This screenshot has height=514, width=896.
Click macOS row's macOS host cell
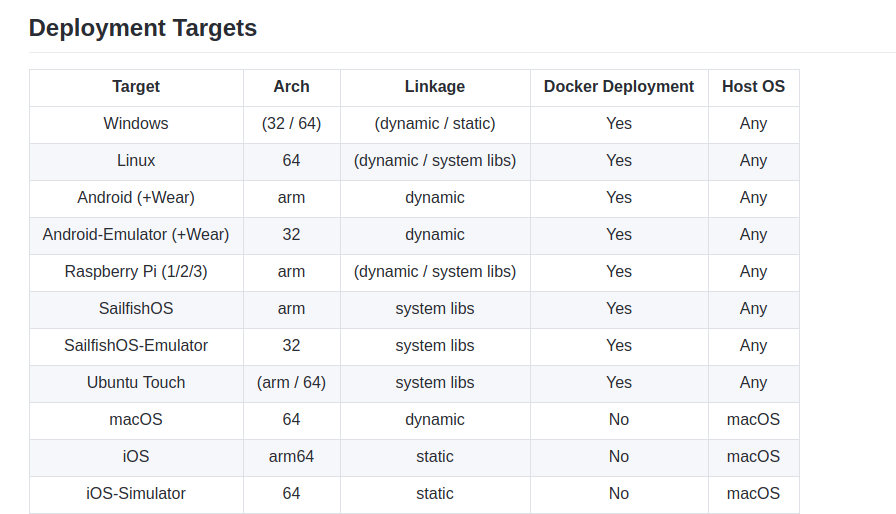[x=753, y=420]
